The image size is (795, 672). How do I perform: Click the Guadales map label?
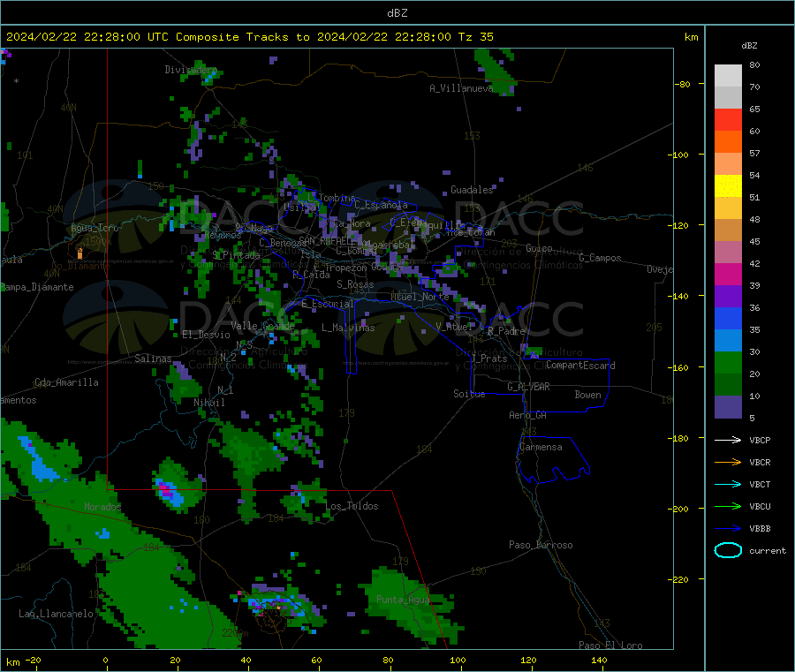point(472,190)
